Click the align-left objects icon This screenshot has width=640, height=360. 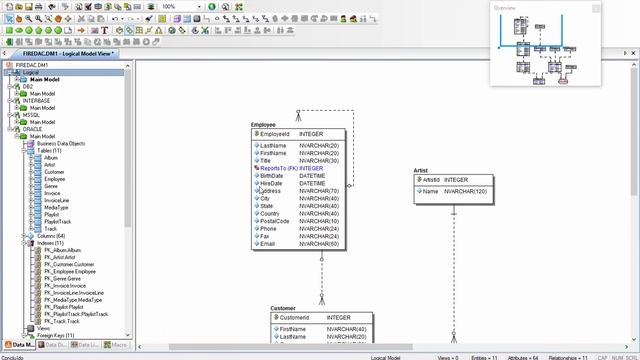tap(218, 30)
